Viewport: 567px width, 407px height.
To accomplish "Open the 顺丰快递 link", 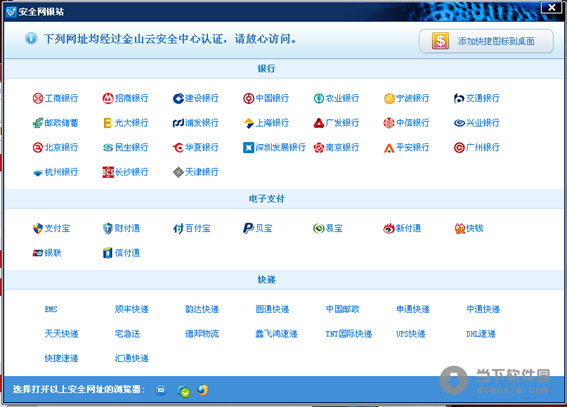I will click(132, 309).
